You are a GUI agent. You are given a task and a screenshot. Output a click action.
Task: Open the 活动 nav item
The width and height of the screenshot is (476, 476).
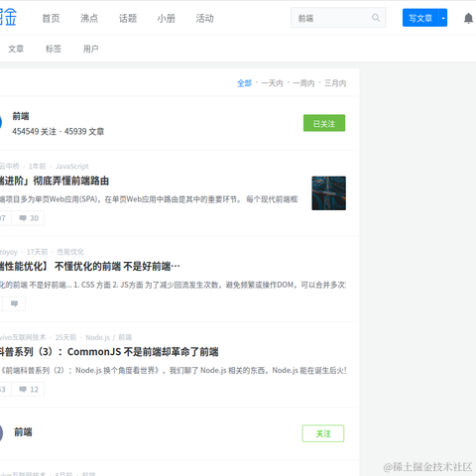coord(204,19)
